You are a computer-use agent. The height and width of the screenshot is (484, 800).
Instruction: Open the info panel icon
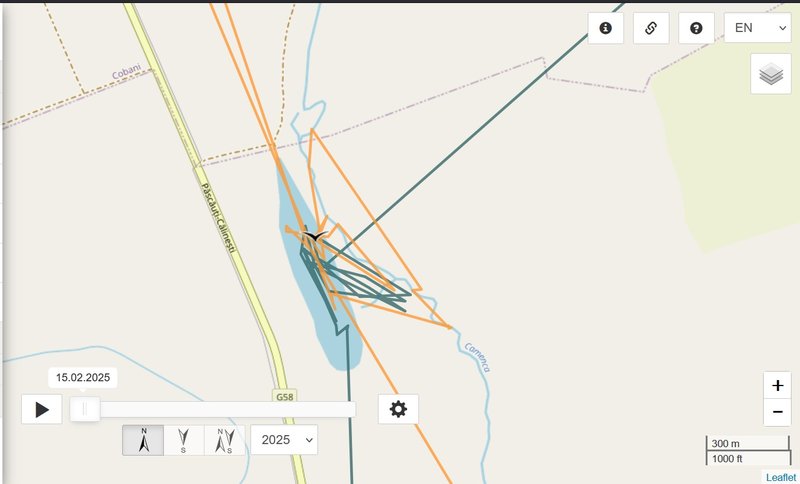[606, 28]
